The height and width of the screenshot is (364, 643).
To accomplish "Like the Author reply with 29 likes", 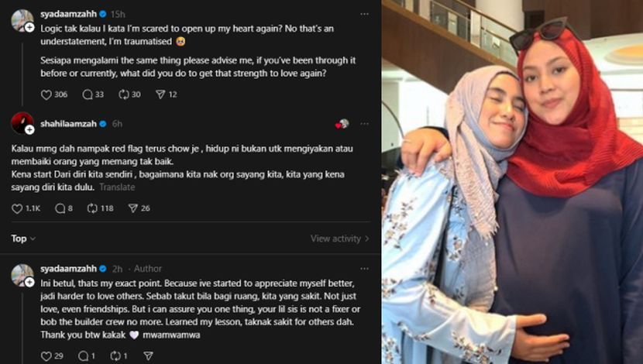I will click(46, 356).
